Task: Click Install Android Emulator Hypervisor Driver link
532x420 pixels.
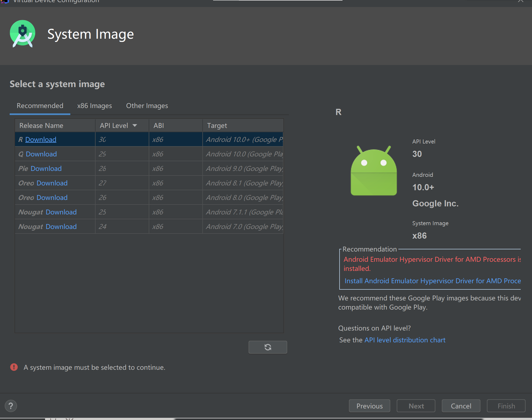Action: coord(433,281)
